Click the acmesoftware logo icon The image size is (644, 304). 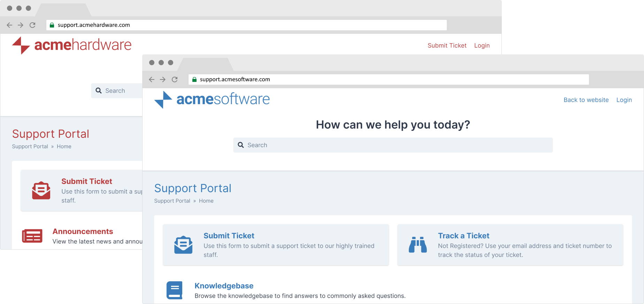point(163,100)
